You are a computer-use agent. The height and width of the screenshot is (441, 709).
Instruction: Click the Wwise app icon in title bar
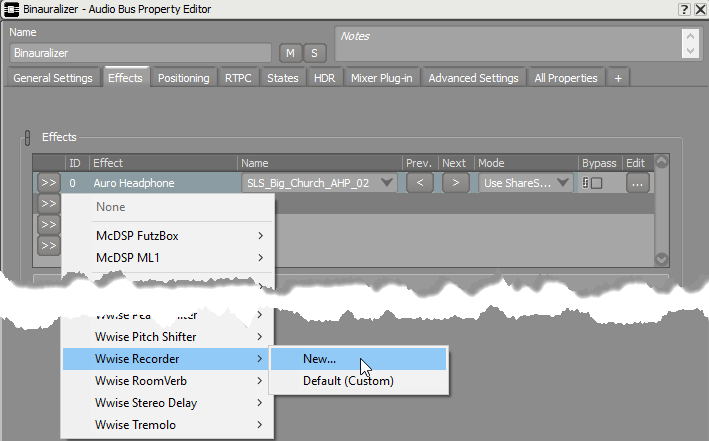(11, 9)
